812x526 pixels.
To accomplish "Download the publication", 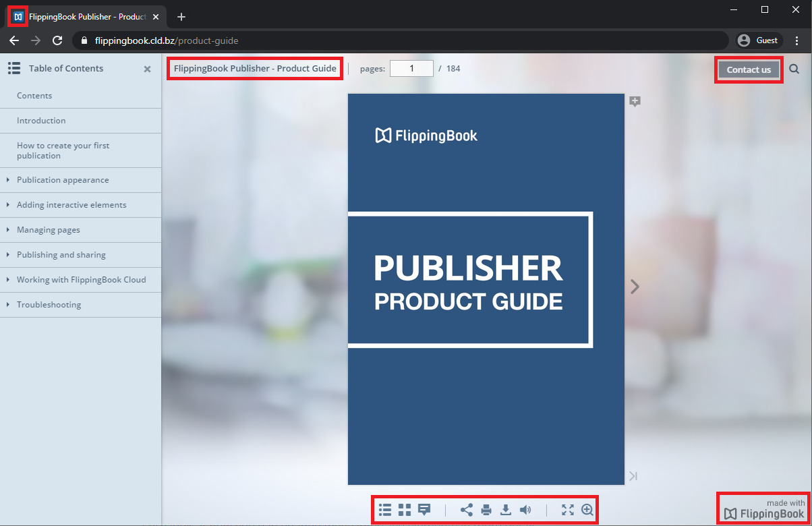I will coord(506,510).
